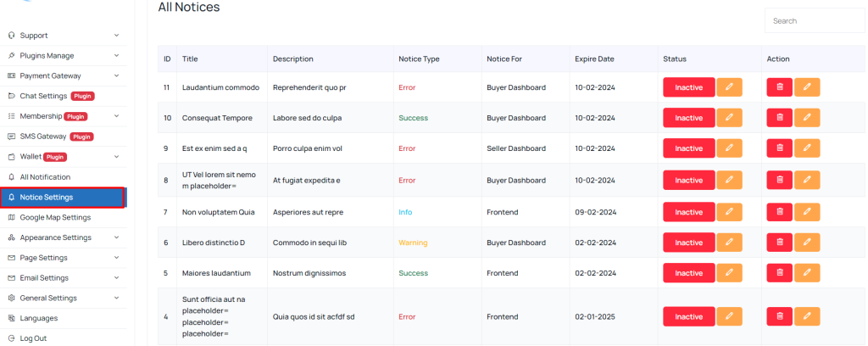Expand Email Settings chevron
Viewport: 868px width, 346px height.
[116, 278]
